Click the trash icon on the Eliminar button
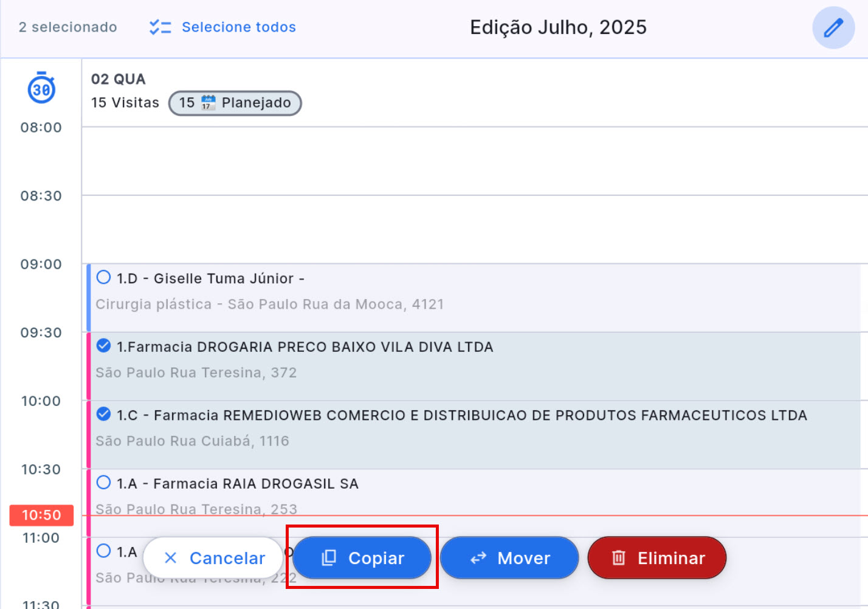The width and height of the screenshot is (868, 609). tap(619, 557)
